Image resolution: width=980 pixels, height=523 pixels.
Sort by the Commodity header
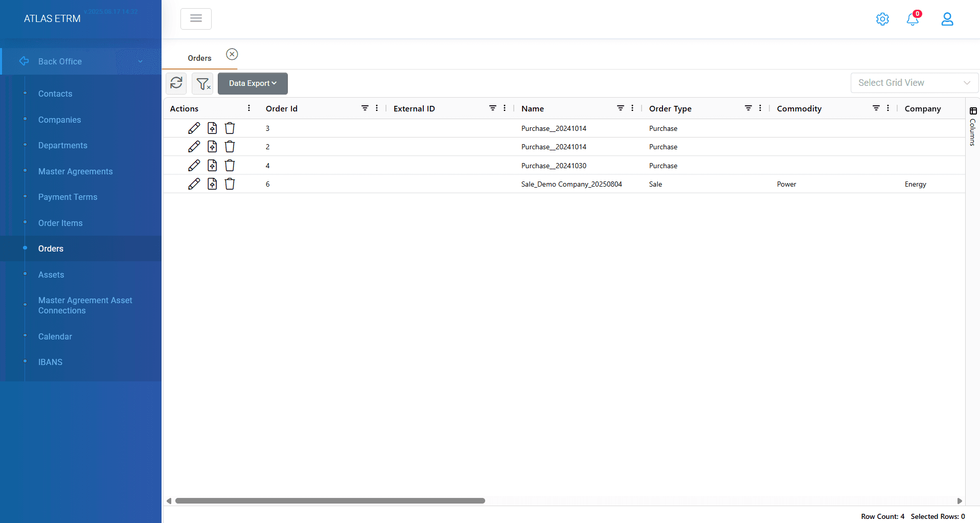tap(799, 108)
